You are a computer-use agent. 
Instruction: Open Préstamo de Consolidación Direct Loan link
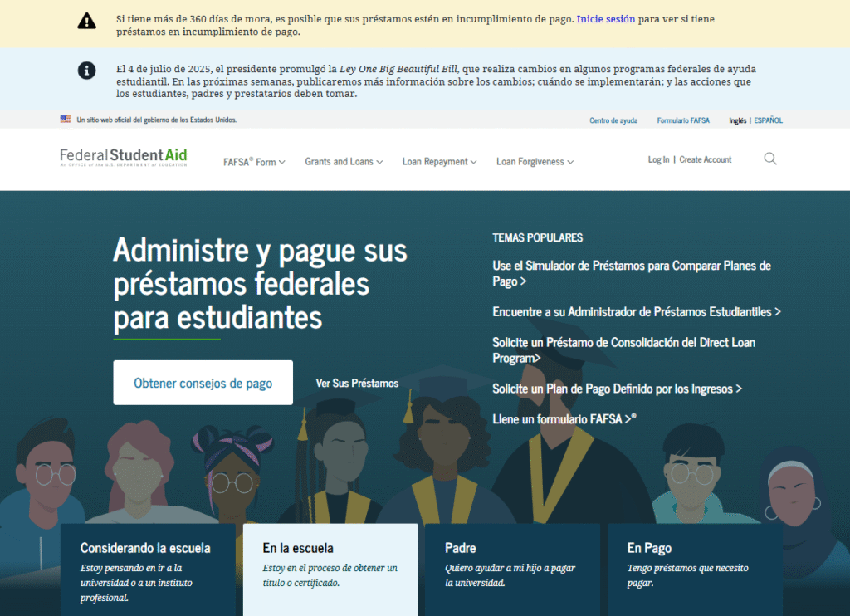[624, 350]
